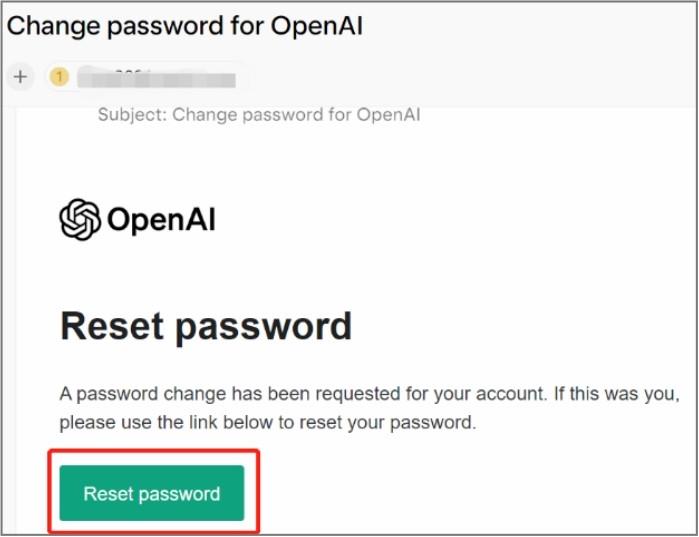Select the yellow number 1 badge
This screenshot has height=537, width=699.
(59, 77)
